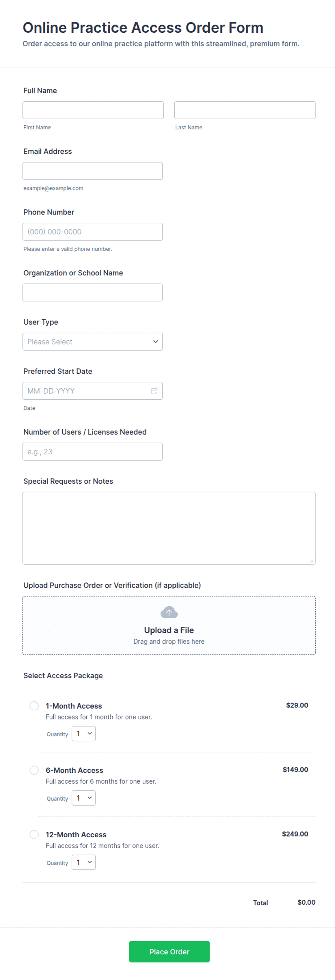Click the Place Order button
Image resolution: width=335 pixels, height=980 pixels.
click(169, 952)
